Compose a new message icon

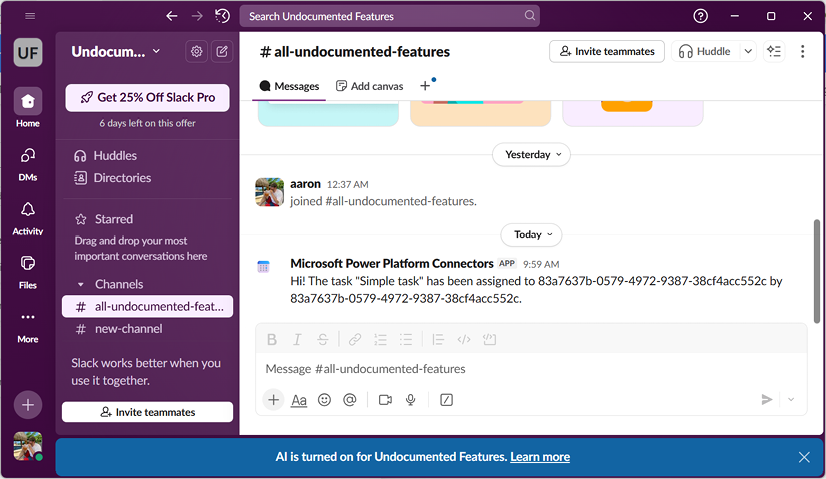[x=222, y=51]
